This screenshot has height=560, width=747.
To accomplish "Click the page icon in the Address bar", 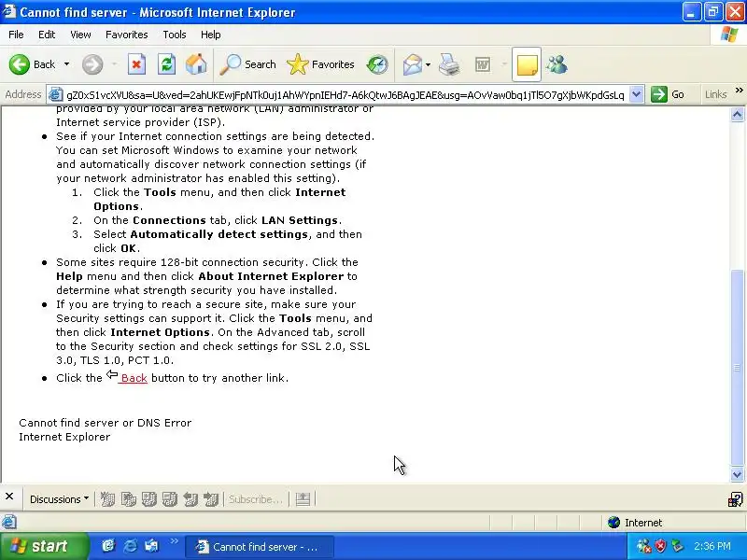I will pyautogui.click(x=56, y=94).
